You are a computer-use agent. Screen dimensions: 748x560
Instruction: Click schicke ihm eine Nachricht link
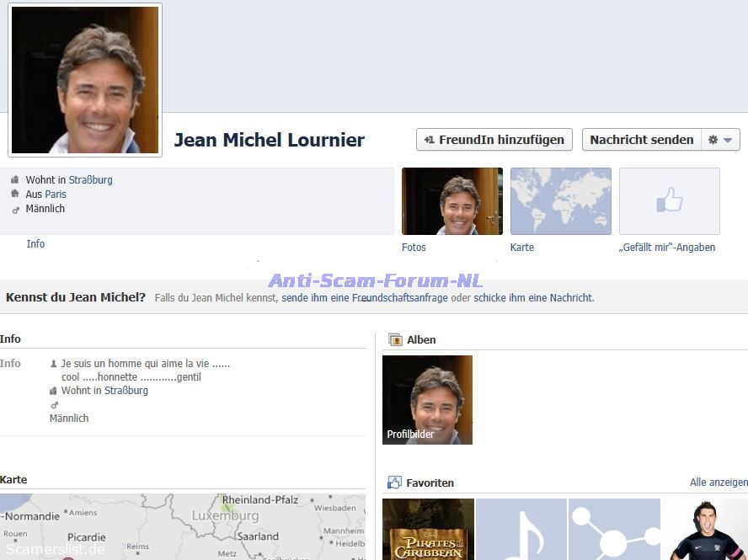point(533,298)
